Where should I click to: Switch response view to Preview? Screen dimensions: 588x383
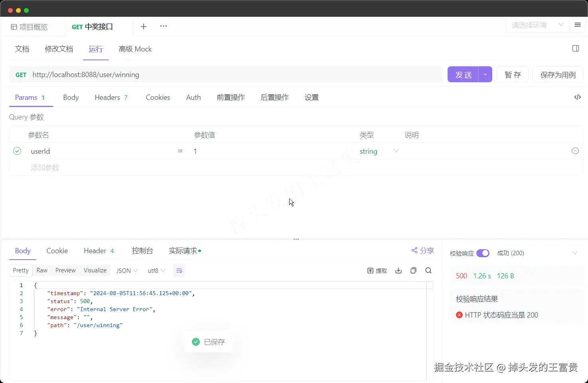[x=65, y=270]
